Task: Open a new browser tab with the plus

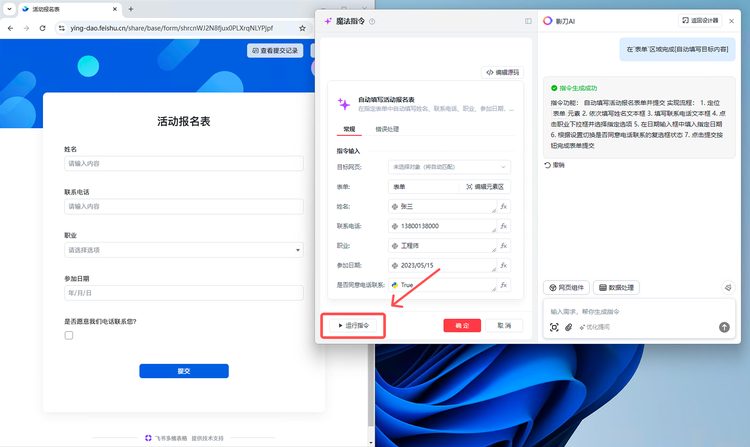Action: point(131,9)
